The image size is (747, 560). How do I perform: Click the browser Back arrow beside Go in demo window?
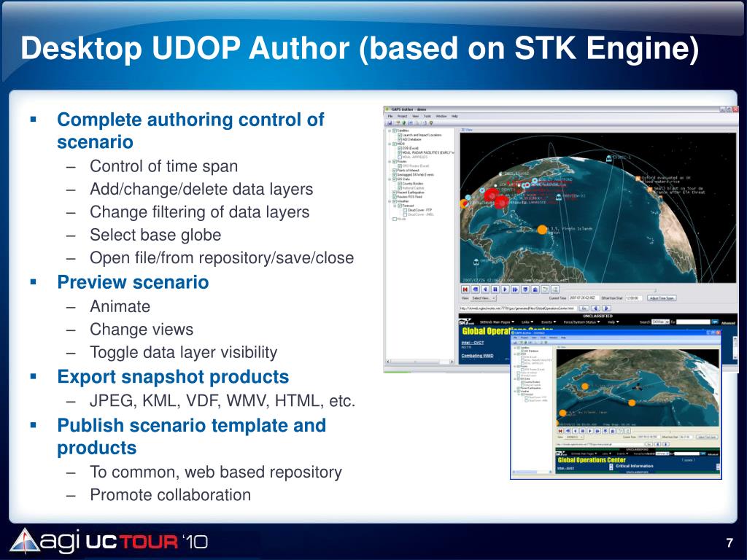click(595, 308)
